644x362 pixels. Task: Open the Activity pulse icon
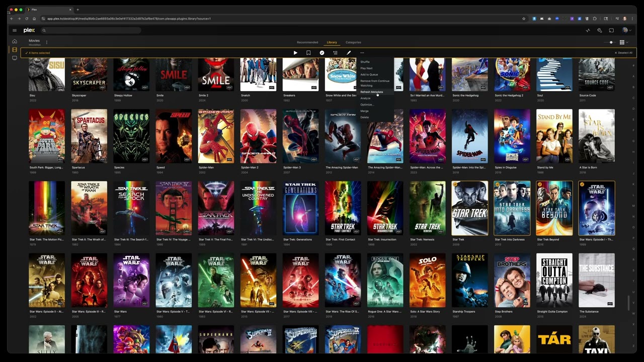(x=588, y=30)
